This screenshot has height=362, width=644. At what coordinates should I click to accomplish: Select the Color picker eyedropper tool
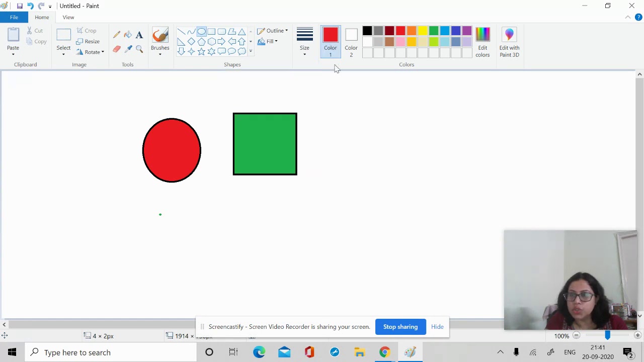coord(128,49)
